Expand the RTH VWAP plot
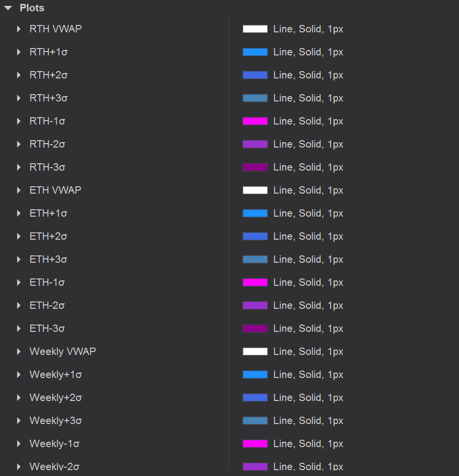 19,29
